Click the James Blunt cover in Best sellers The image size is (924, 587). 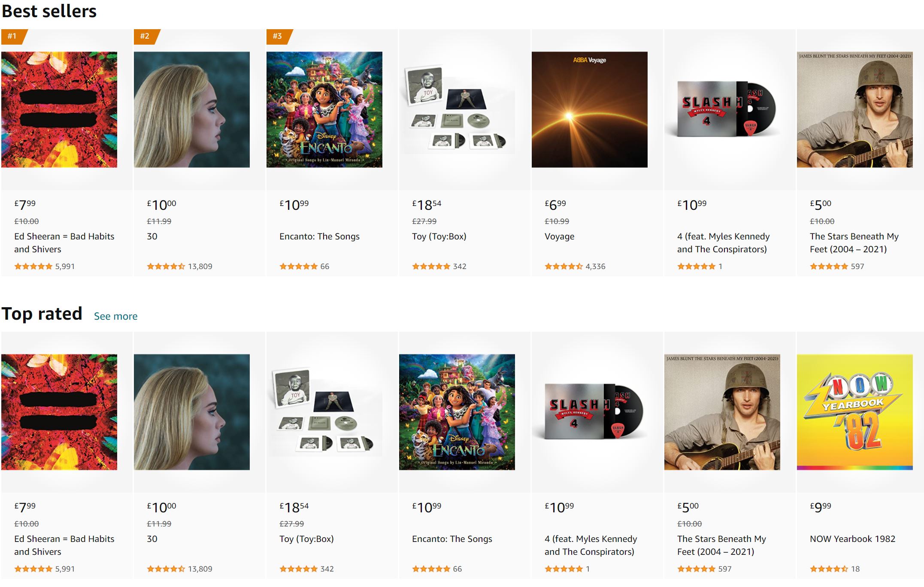854,109
